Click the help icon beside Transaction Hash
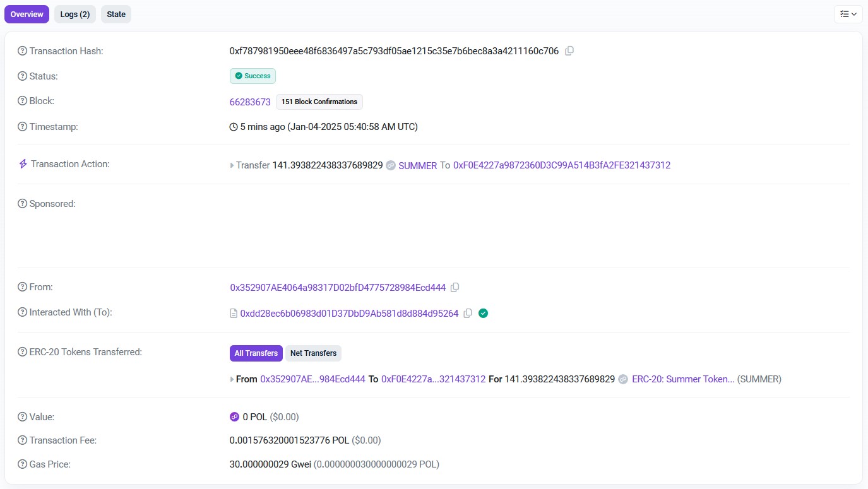 [23, 51]
